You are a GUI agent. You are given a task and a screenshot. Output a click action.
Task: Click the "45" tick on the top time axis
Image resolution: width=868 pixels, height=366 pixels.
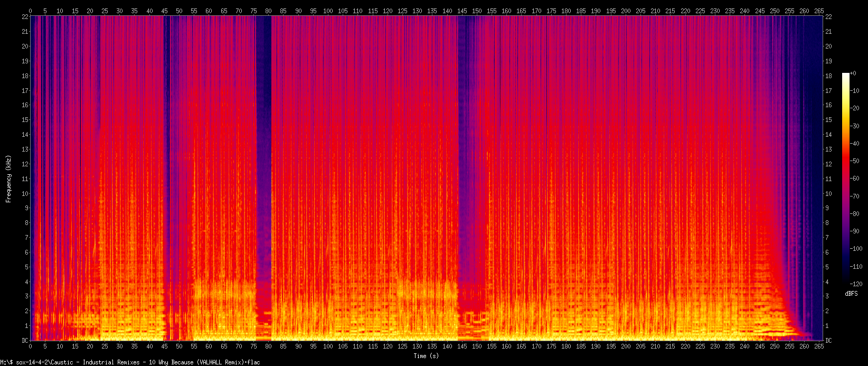point(164,11)
